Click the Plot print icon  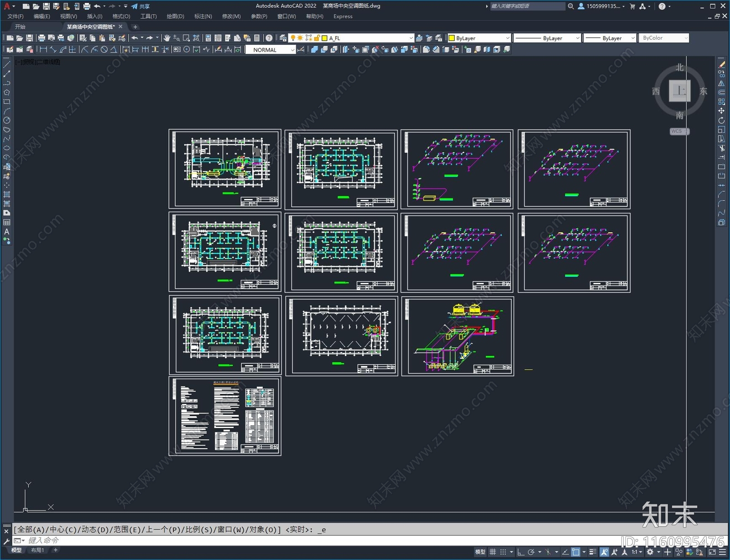tap(42, 38)
